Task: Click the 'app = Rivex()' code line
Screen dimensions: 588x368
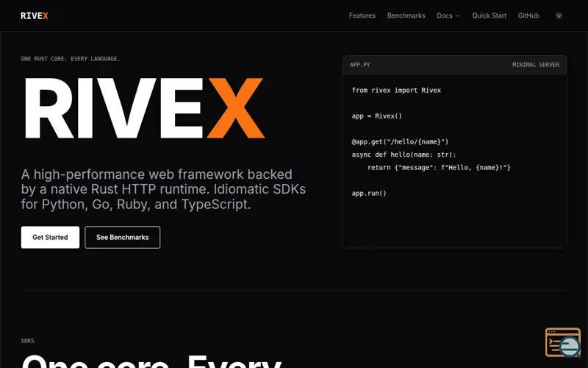Action: [x=377, y=116]
